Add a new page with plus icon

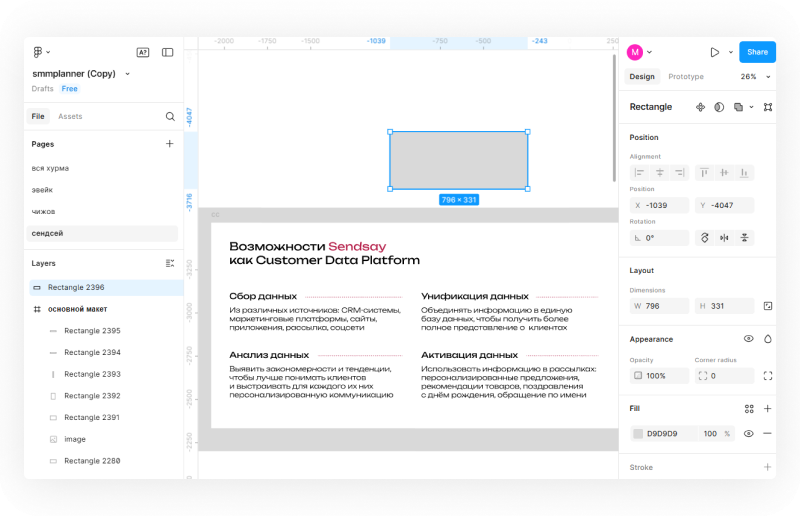pos(169,144)
